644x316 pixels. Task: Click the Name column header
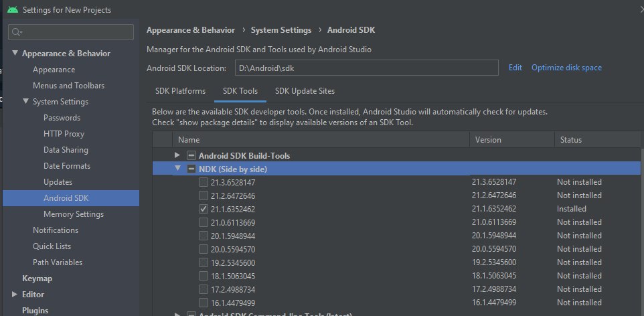tap(321, 140)
